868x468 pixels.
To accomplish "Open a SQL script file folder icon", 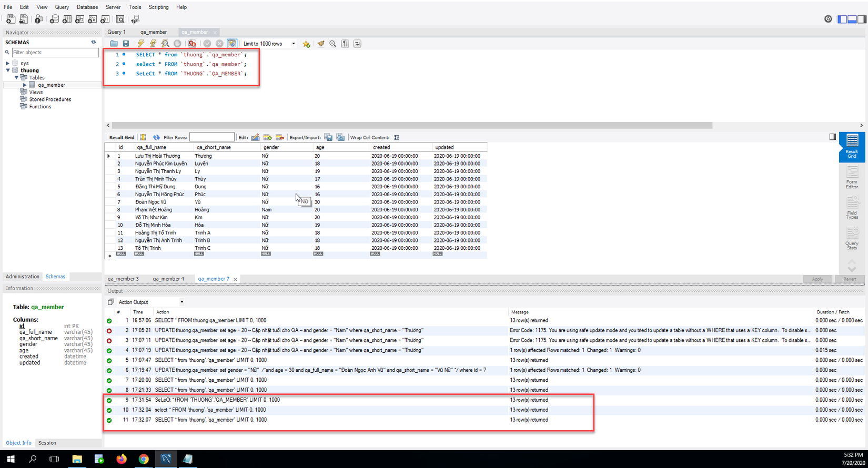I will click(x=114, y=44).
